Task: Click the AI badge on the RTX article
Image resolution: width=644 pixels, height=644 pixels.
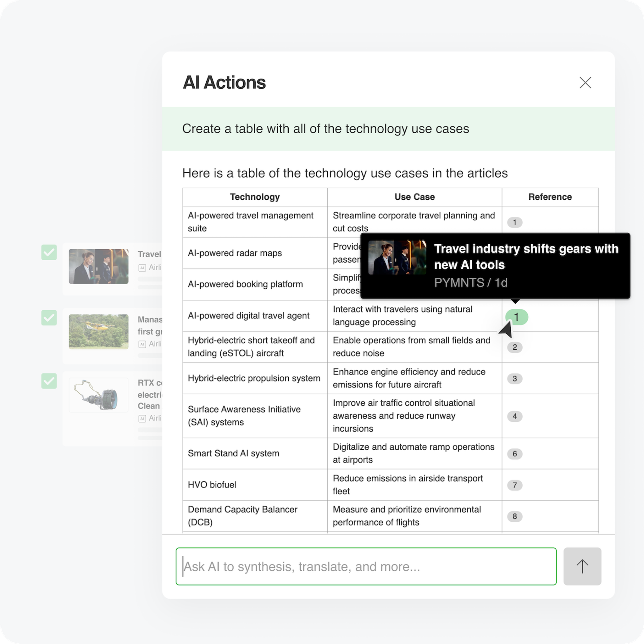Action: point(143,419)
